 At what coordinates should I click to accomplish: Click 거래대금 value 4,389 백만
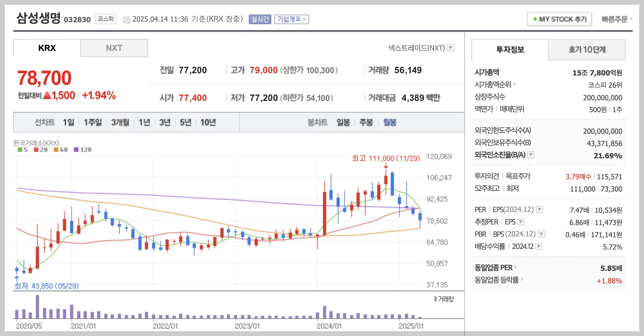[x=421, y=98]
